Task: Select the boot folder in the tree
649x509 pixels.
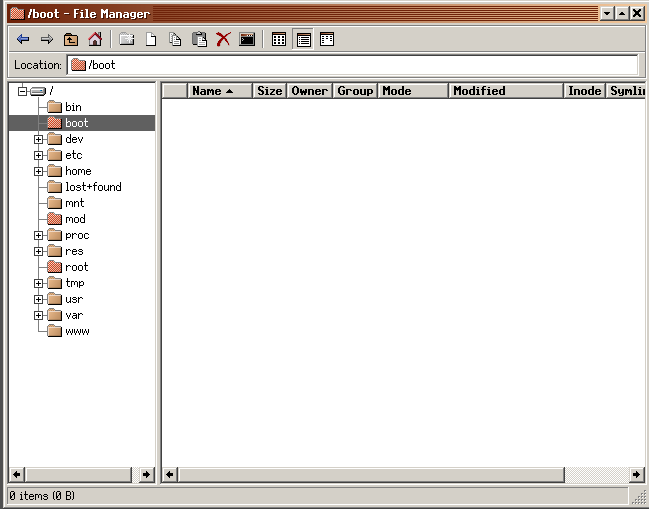Action: coord(68,123)
